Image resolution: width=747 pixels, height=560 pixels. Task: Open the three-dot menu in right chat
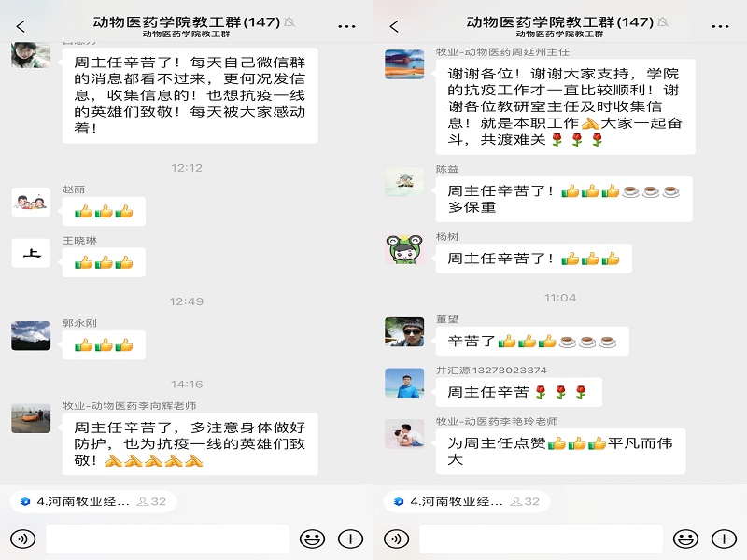click(x=720, y=27)
